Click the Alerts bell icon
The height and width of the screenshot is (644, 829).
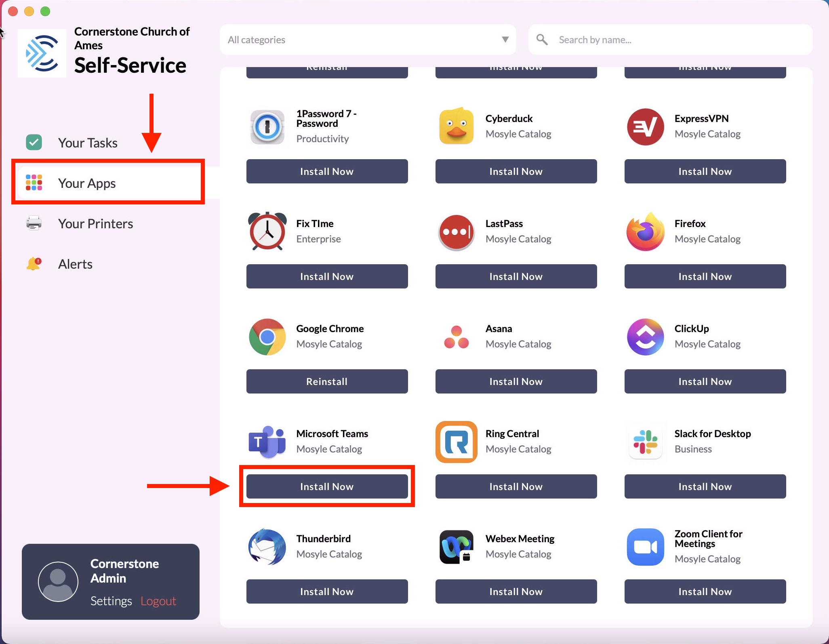34,264
